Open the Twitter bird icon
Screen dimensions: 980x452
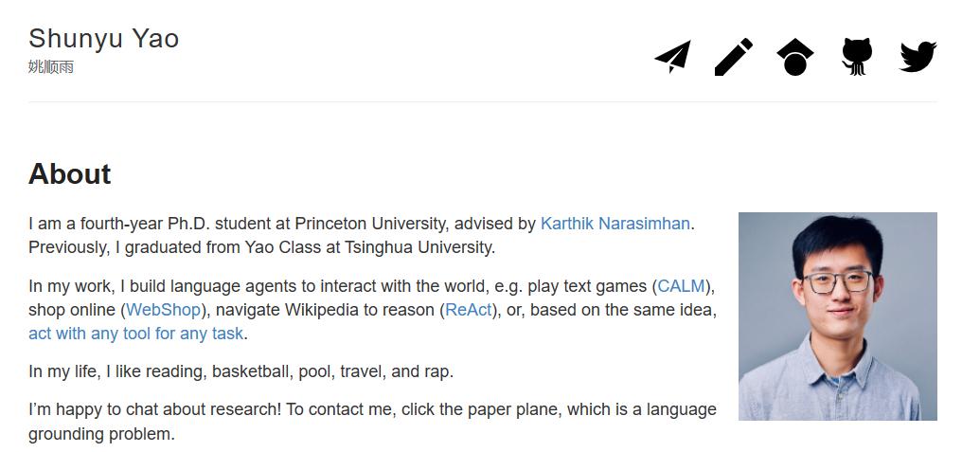click(918, 57)
